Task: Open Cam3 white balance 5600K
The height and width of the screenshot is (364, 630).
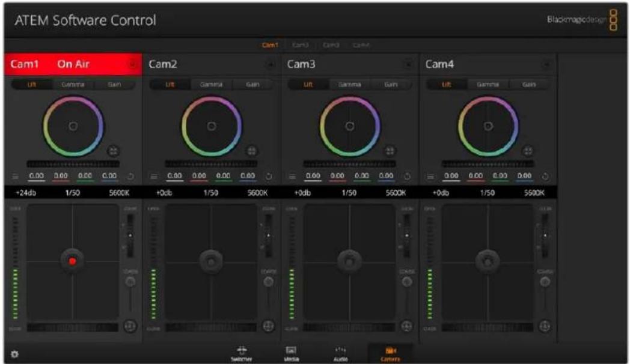Action: point(396,193)
